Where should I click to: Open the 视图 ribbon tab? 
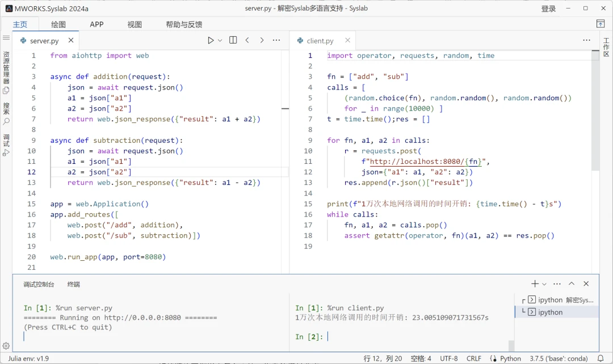(x=135, y=24)
